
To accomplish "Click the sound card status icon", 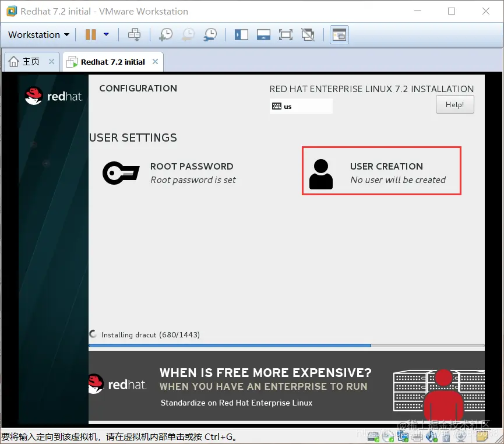I will [x=432, y=436].
